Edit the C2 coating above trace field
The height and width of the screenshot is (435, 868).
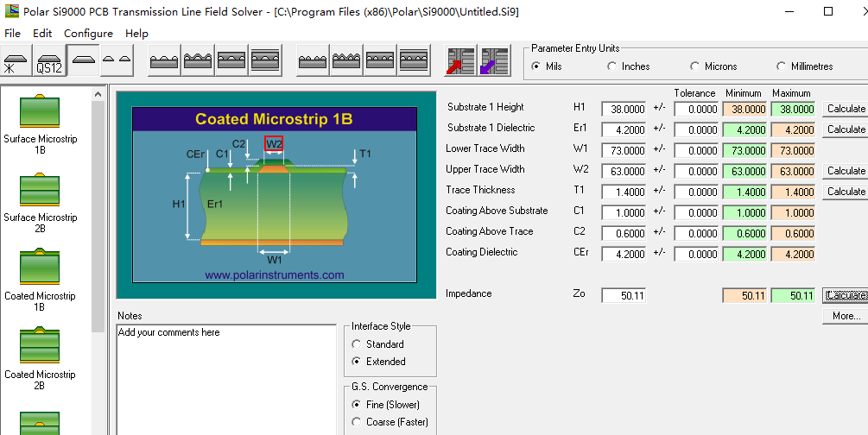[624, 233]
